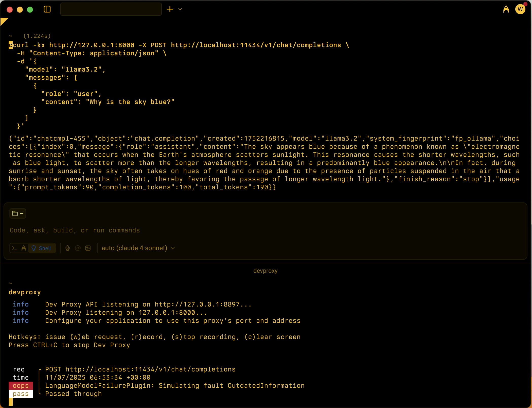Click the yellow bookmark corner flag
This screenshot has height=408, width=532.
click(4, 21)
